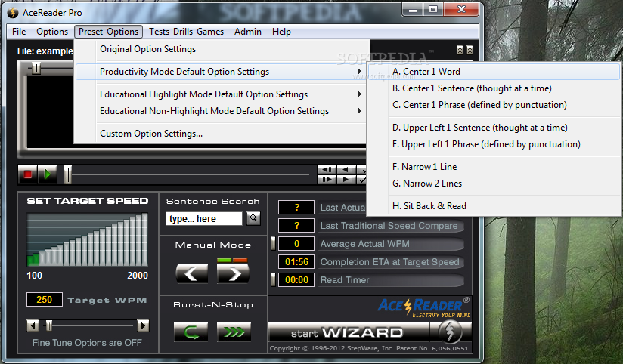Click Fine Tune slider right arrow
623x364 pixels.
click(143, 326)
